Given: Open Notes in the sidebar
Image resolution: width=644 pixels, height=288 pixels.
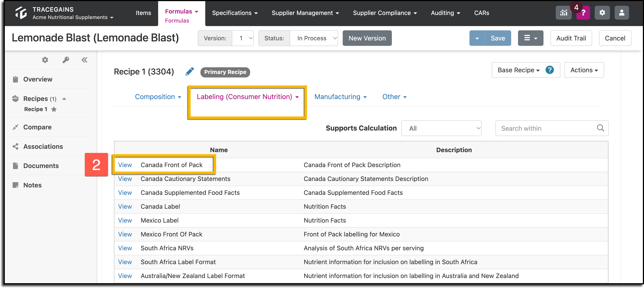Looking at the screenshot, I should pyautogui.click(x=33, y=185).
